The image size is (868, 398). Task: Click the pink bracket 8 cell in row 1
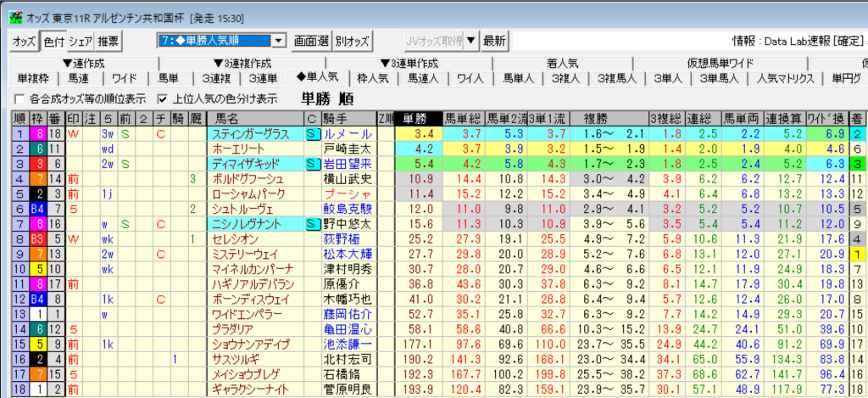pyautogui.click(x=38, y=134)
